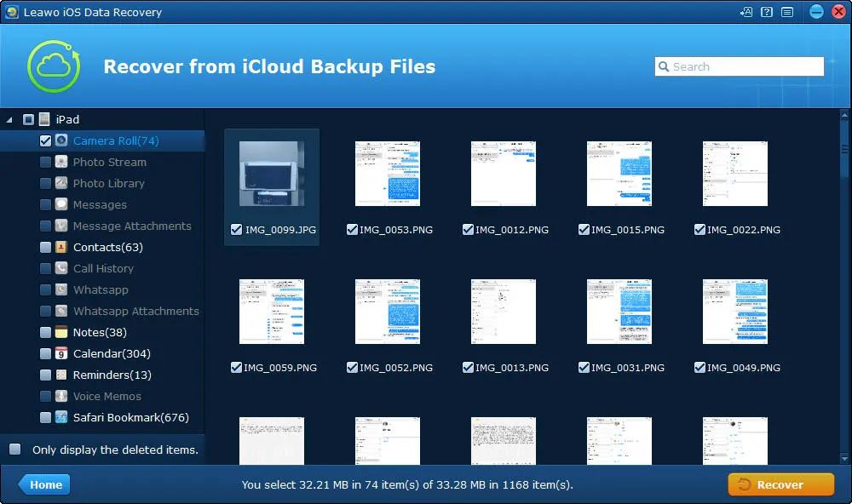The height and width of the screenshot is (504, 852).
Task: Tick the Contacts(63) checkbox
Action: [x=46, y=247]
